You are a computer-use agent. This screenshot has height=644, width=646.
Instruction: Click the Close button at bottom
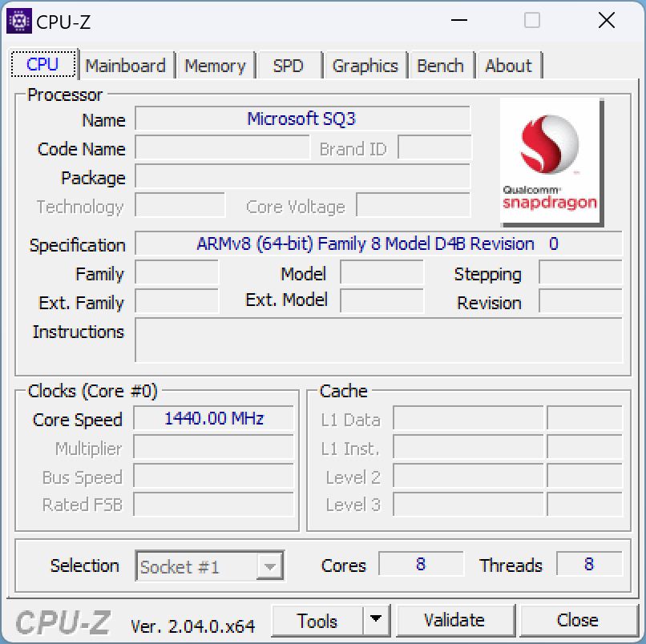(578, 621)
